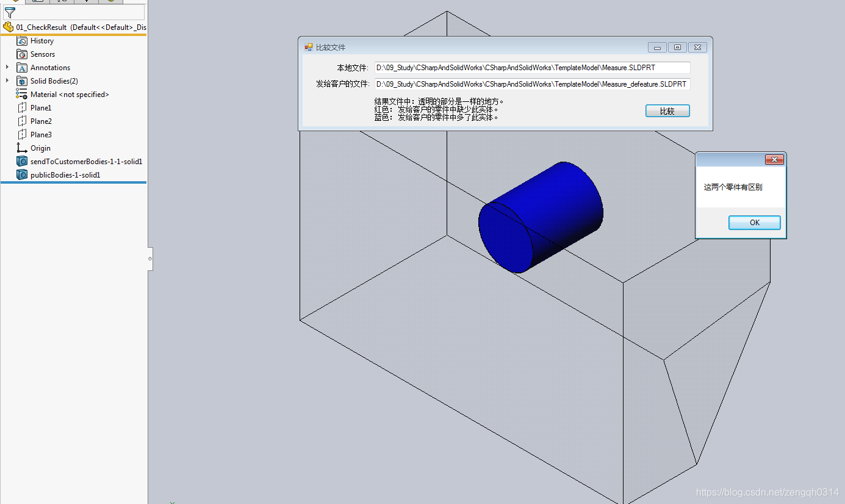This screenshot has height=504, width=845.
Task: Expand the Annotations tree node
Action: pyautogui.click(x=7, y=68)
